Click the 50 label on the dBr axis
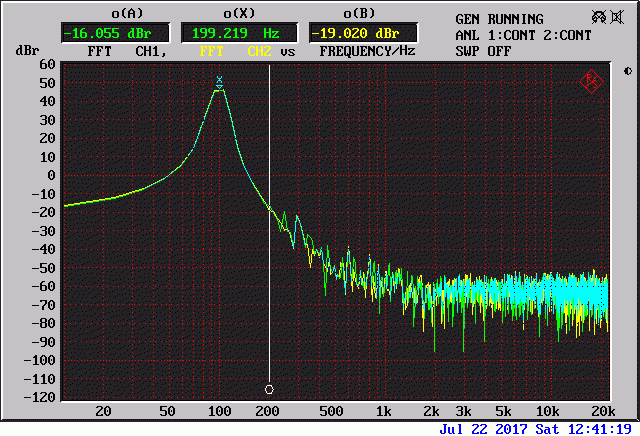This screenshot has height=436, width=640. pos(47,83)
